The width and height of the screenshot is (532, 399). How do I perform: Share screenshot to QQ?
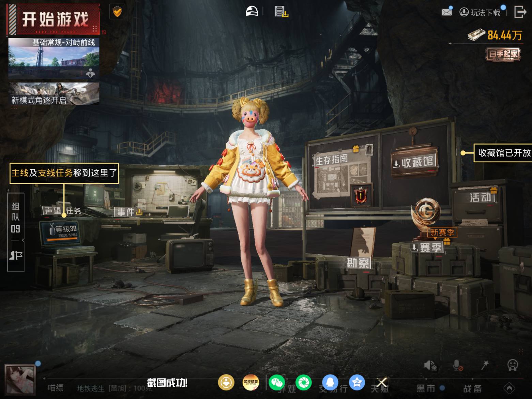pyautogui.click(x=330, y=383)
